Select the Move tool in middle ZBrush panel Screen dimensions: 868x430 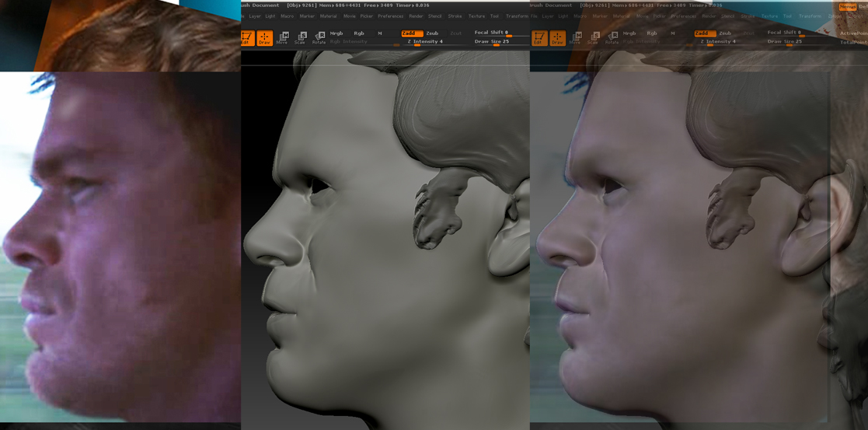(x=284, y=37)
